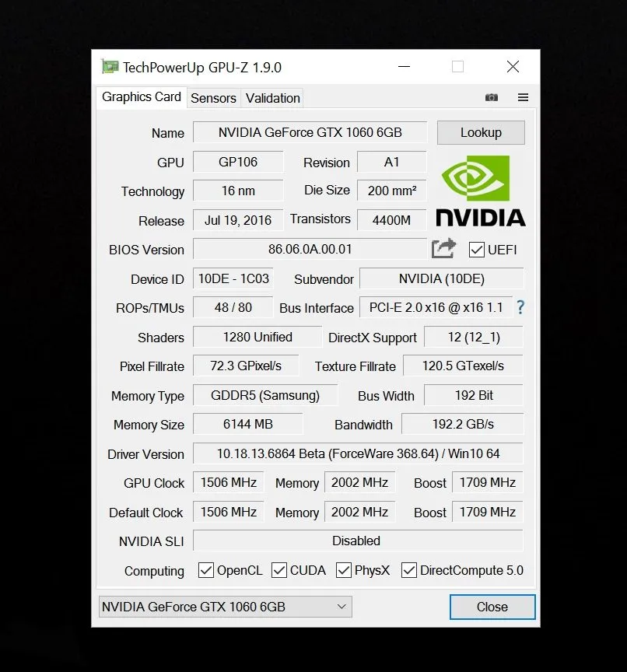The image size is (627, 672).
Task: Click the GPU Clock row Memory 2002 MHz field
Action: click(x=359, y=482)
